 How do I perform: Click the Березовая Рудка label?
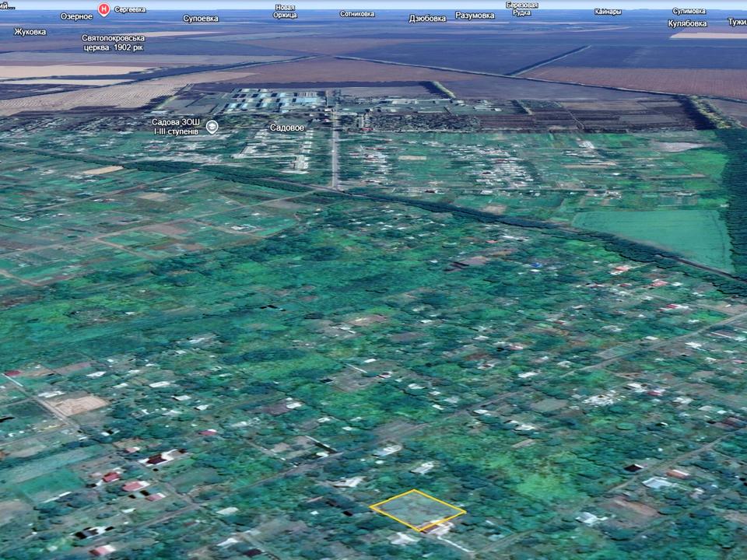[x=521, y=9]
